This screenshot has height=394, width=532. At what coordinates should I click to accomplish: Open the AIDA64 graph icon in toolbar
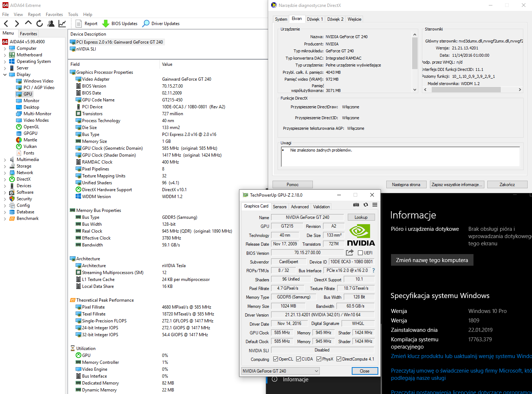point(62,24)
